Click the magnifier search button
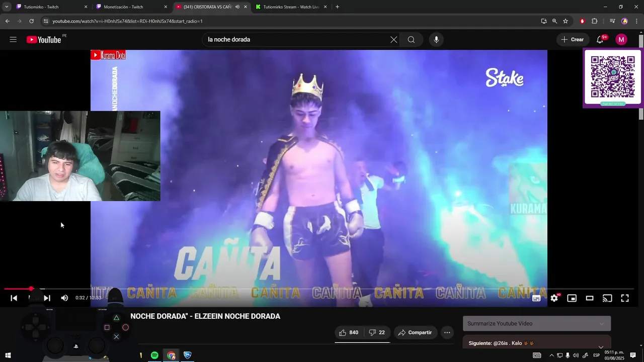The width and height of the screenshot is (644, 362). [411, 40]
